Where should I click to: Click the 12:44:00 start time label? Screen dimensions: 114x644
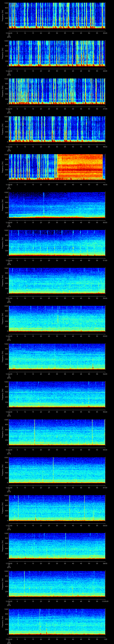coord(9,33)
